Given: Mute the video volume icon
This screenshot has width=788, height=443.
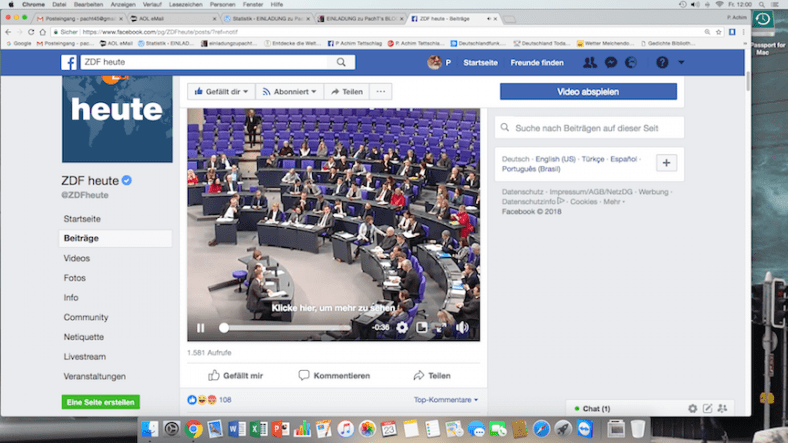Looking at the screenshot, I should pyautogui.click(x=462, y=327).
